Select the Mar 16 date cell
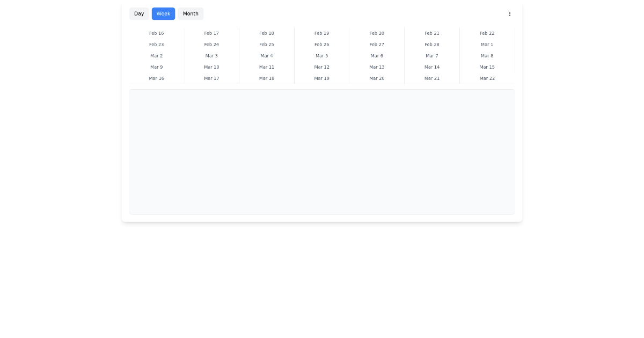Screen dimensions: 644x338 [x=156, y=78]
